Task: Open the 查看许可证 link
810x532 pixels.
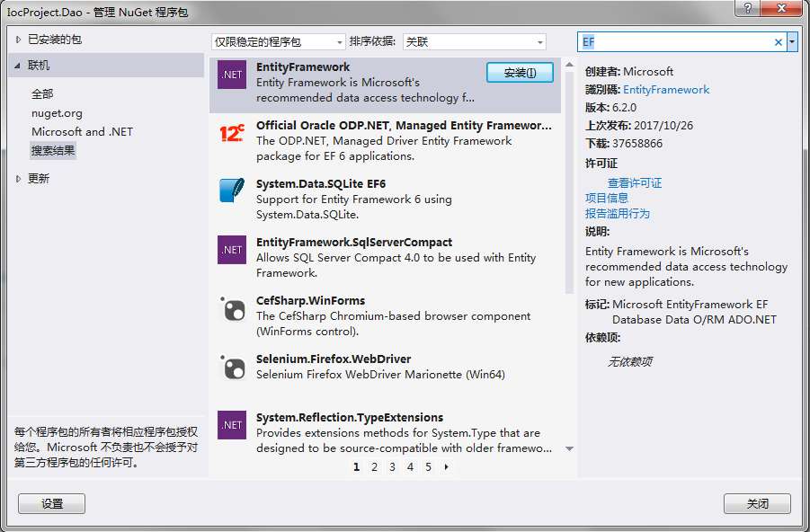Action: (x=635, y=182)
